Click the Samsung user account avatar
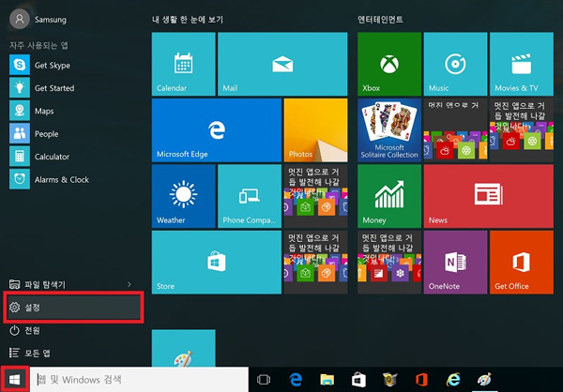The height and width of the screenshot is (392, 563). [20, 19]
